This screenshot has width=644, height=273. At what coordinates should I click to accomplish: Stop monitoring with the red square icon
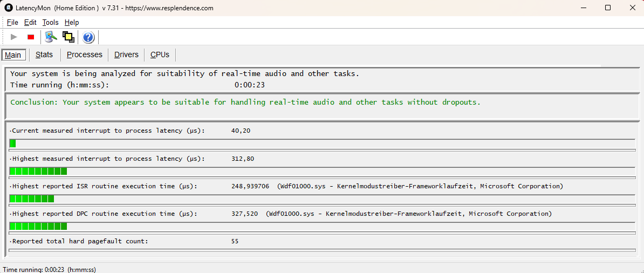click(31, 37)
